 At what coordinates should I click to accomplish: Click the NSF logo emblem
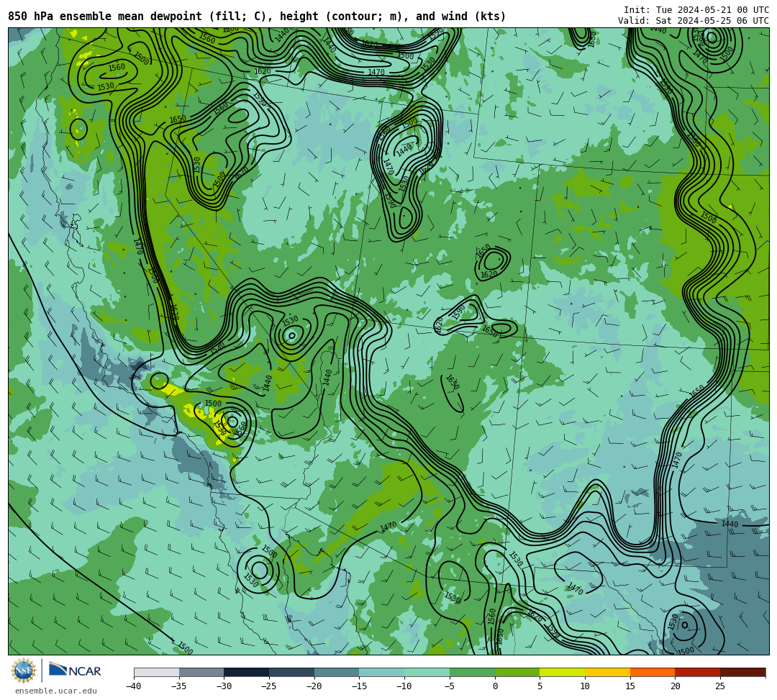point(23,671)
